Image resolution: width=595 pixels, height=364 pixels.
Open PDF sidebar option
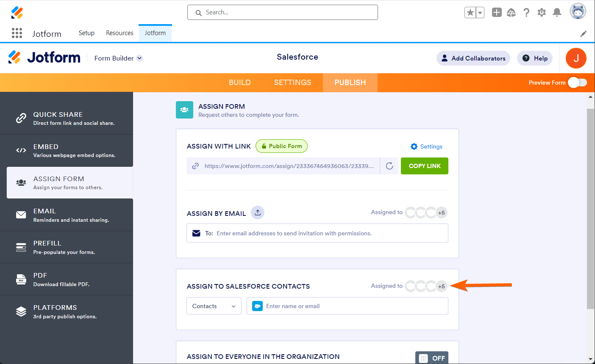click(x=67, y=279)
